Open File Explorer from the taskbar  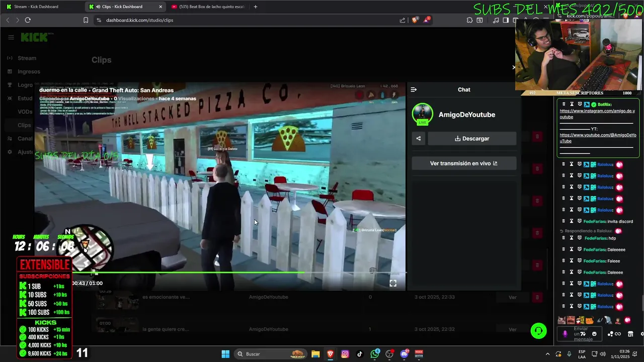[x=315, y=354]
